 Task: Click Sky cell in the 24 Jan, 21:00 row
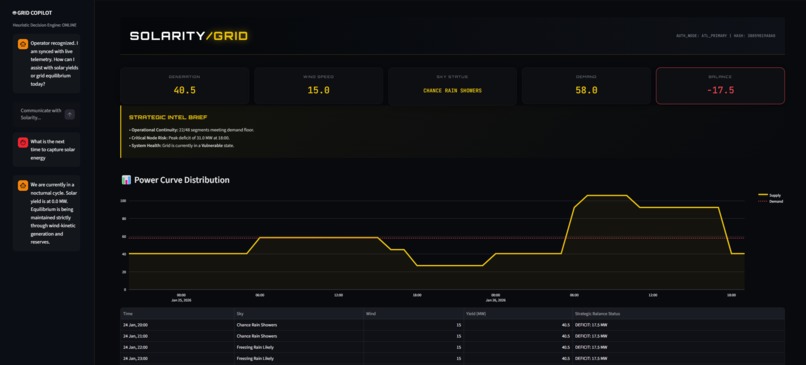pyautogui.click(x=299, y=336)
